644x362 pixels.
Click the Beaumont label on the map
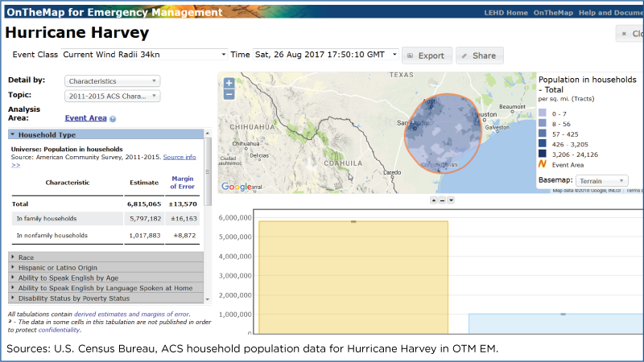pyautogui.click(x=512, y=107)
